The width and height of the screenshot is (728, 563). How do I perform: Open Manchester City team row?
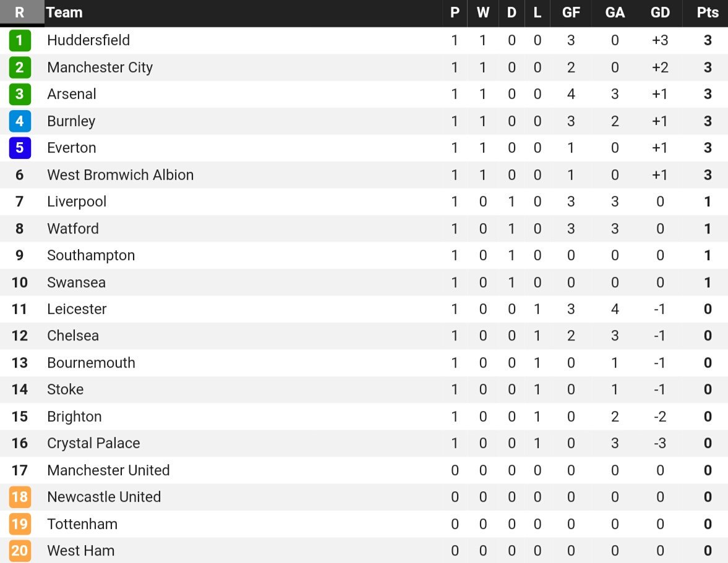[x=364, y=67]
